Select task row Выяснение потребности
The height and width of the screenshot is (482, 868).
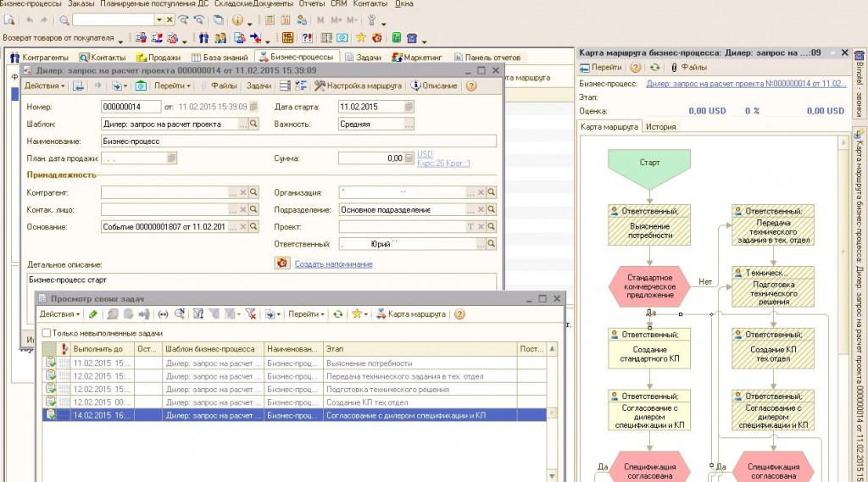294,363
